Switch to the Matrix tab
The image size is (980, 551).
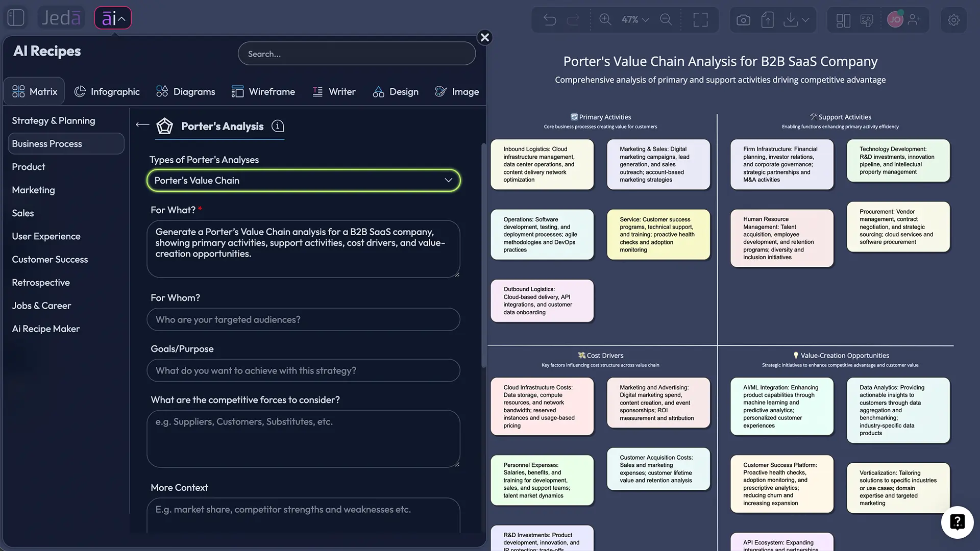pos(35,91)
